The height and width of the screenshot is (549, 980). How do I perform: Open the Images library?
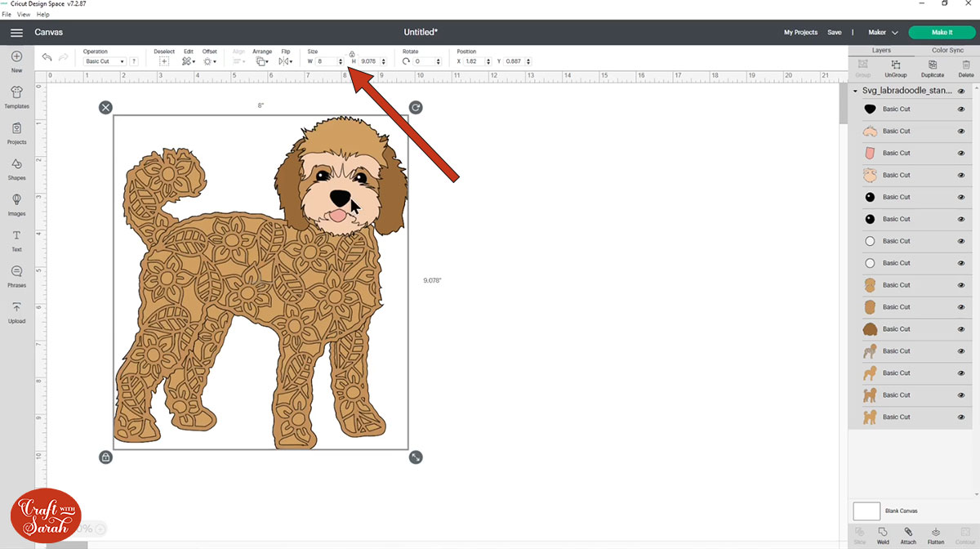click(16, 203)
